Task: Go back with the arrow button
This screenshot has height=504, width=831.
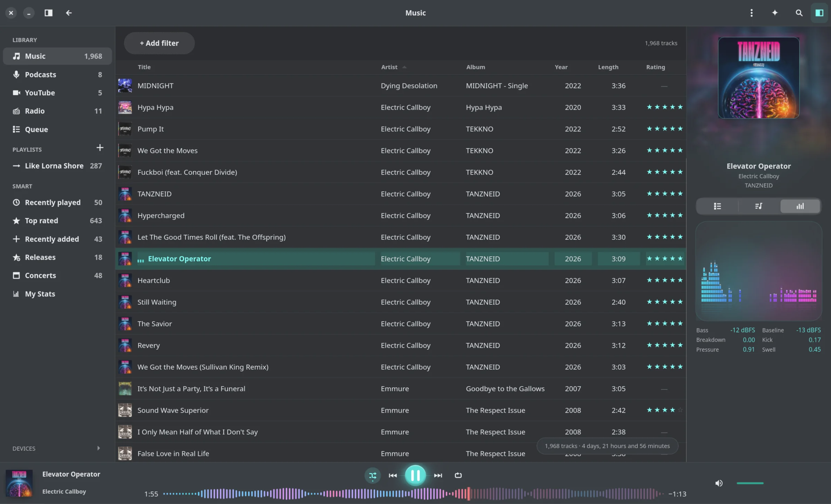Action: pyautogui.click(x=69, y=13)
